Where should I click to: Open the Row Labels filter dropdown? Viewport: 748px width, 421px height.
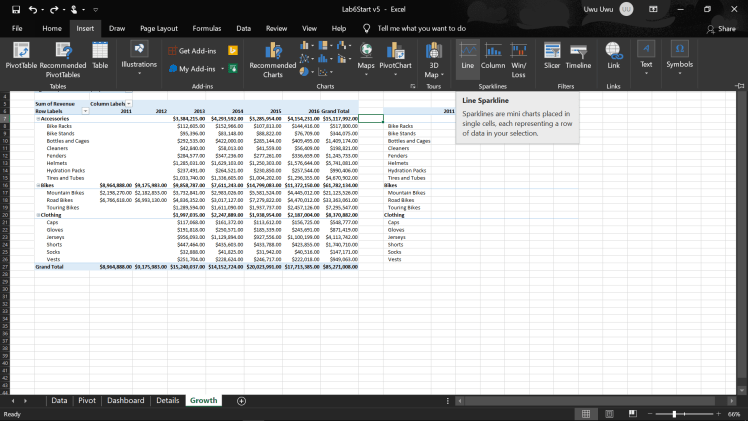[x=84, y=111]
